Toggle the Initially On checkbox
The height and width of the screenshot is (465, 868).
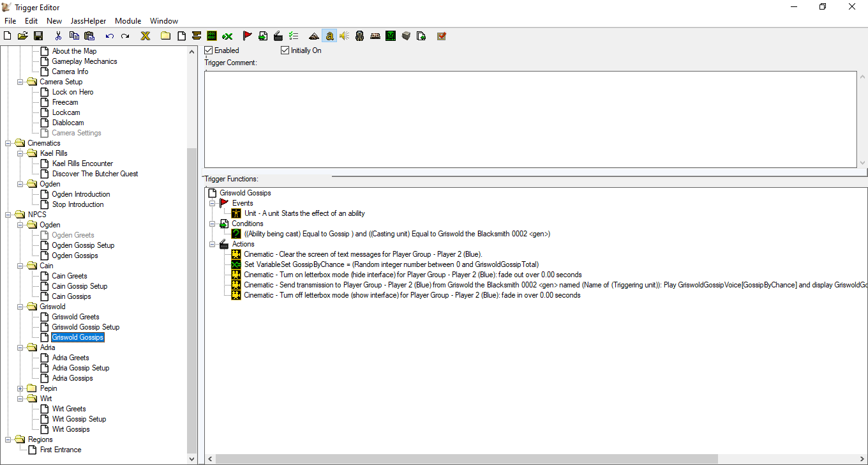click(285, 50)
